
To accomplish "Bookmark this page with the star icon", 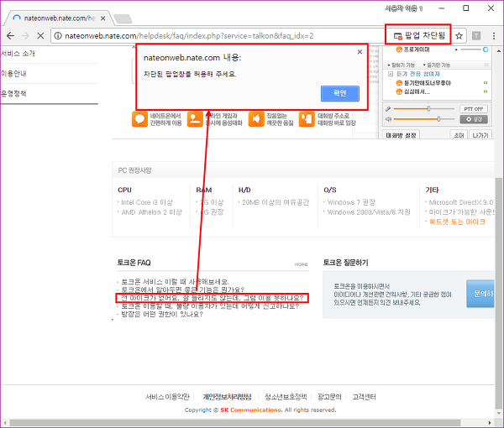I will [459, 35].
